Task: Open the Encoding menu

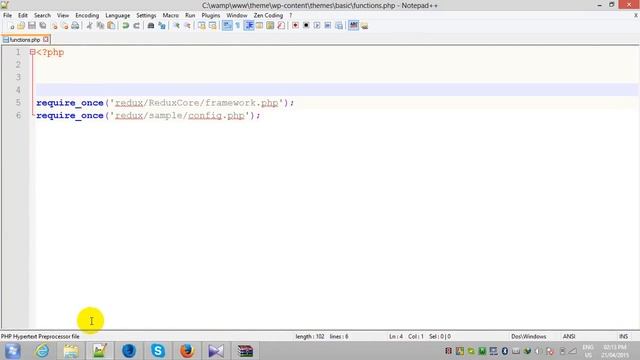Action: [x=87, y=15]
